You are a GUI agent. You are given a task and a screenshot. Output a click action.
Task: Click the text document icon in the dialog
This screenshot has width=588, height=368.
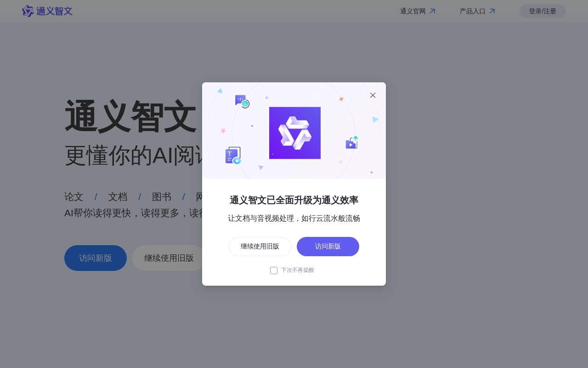coord(233,155)
